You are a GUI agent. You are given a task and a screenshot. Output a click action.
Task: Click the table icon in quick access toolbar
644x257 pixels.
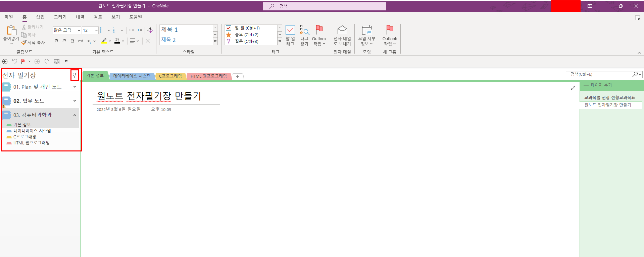pyautogui.click(x=57, y=61)
